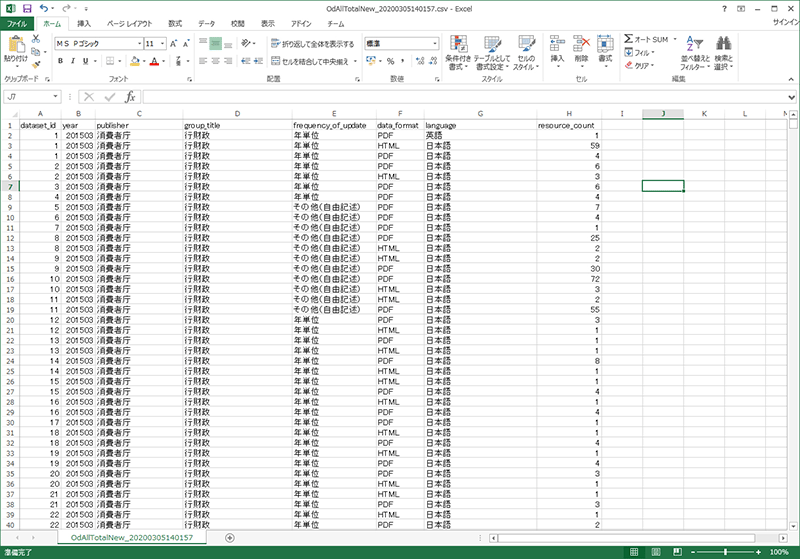Select sheet tab OdAllTotalNew_20200305140157

[x=132, y=538]
